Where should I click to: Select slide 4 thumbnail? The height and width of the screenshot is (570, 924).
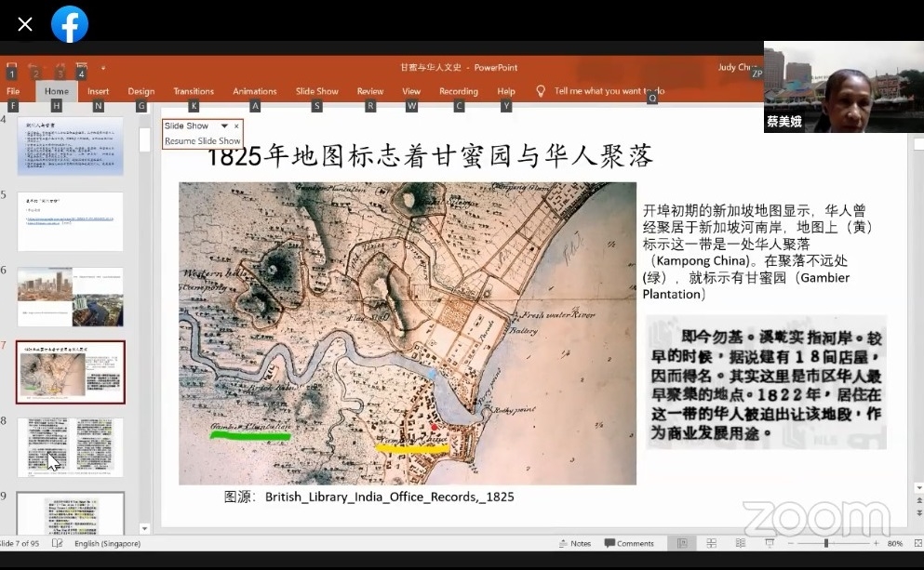click(x=70, y=145)
